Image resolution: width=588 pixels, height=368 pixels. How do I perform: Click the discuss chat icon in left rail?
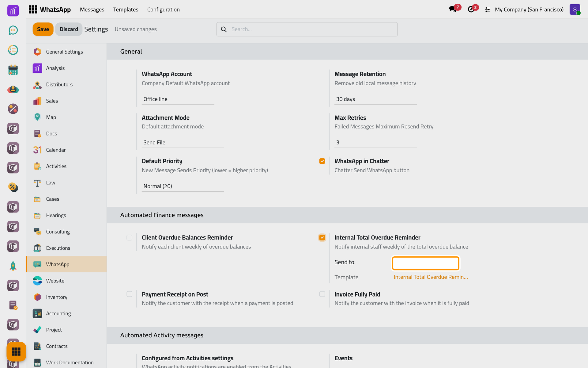click(x=13, y=30)
